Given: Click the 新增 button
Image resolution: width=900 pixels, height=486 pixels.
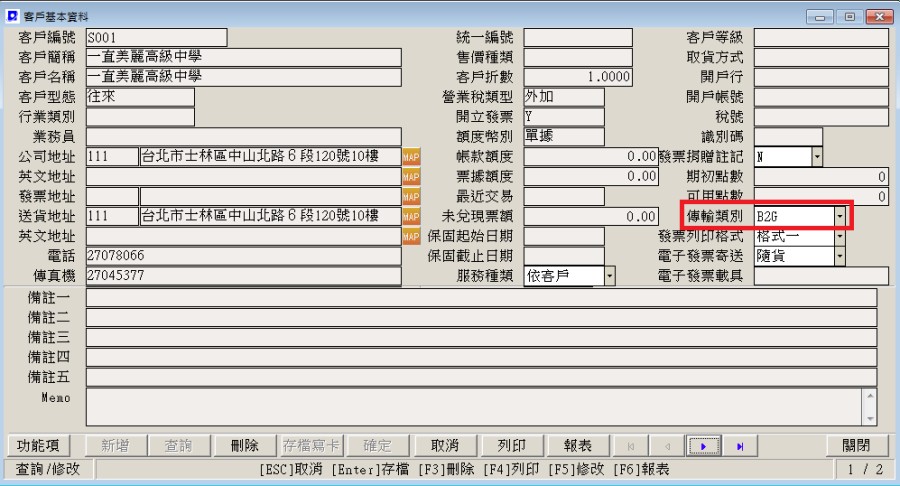Looking at the screenshot, I should pyautogui.click(x=115, y=446).
